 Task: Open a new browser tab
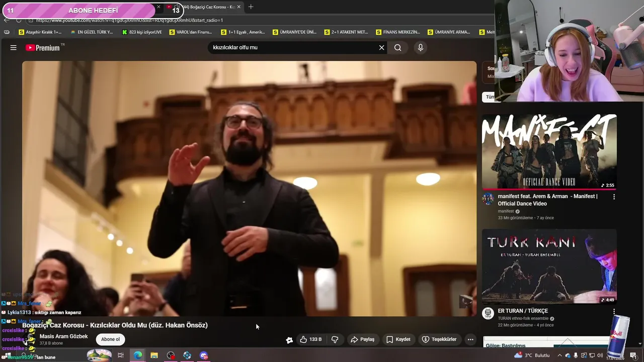251,7
